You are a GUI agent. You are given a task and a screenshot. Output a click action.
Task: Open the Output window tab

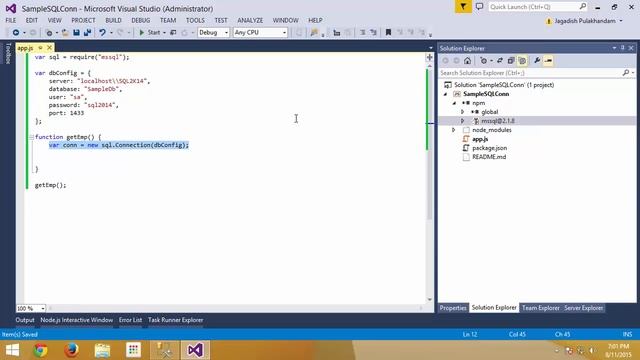25,320
